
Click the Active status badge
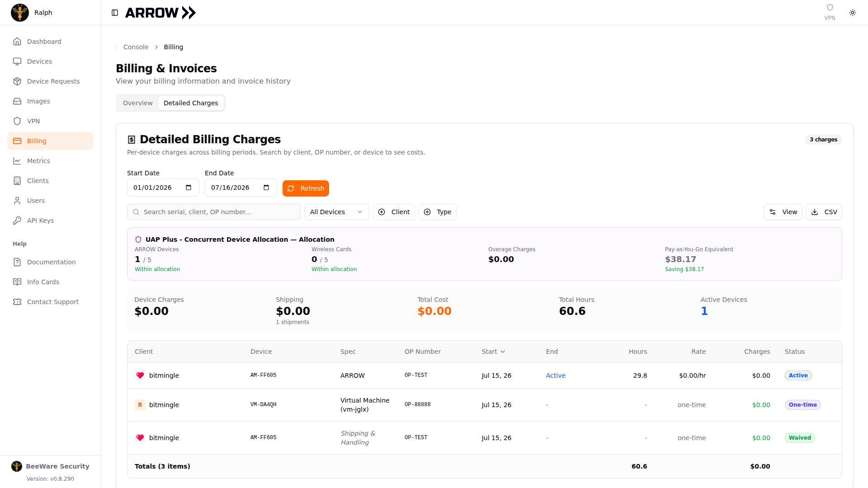[x=798, y=375]
